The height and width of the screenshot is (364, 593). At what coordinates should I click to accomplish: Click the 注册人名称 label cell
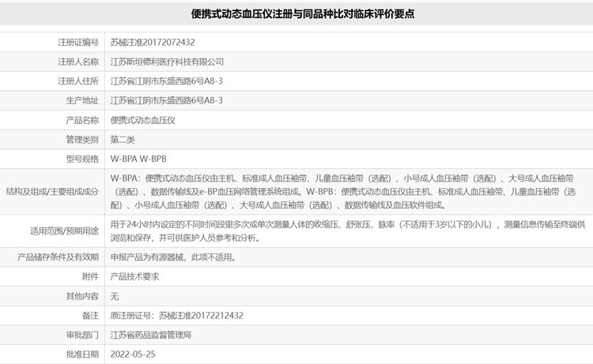click(x=77, y=62)
